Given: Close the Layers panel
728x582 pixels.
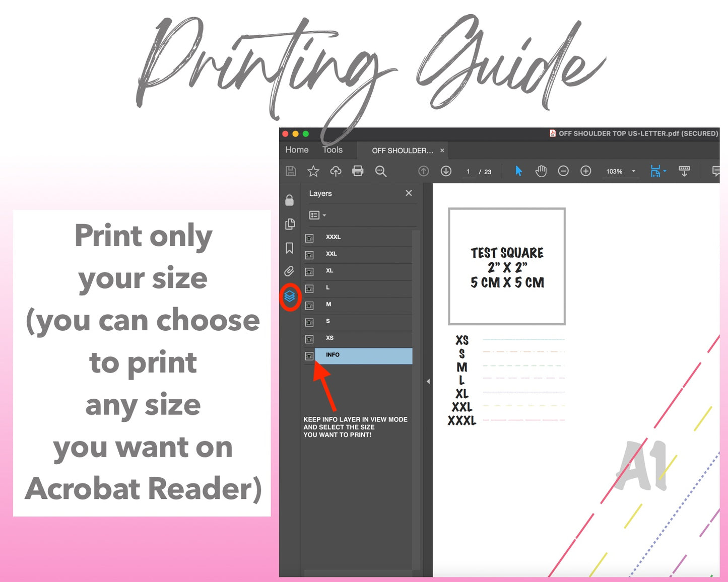Looking at the screenshot, I should 409,193.
